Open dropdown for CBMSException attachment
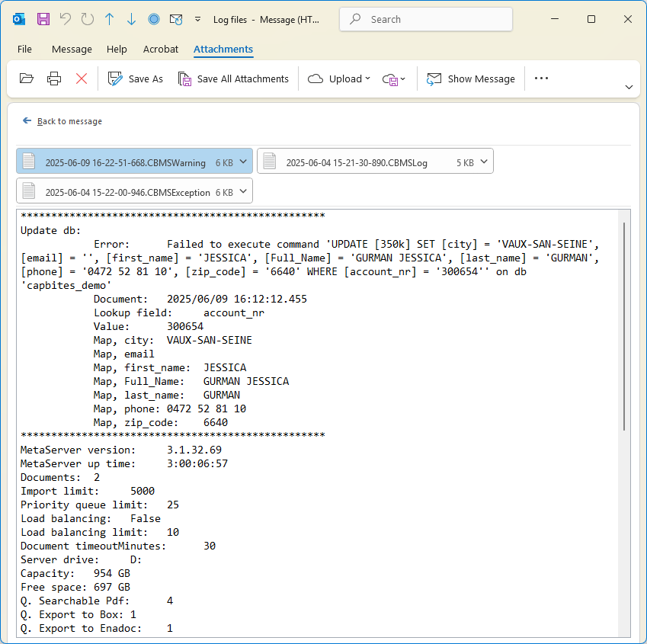Image resolution: width=647 pixels, height=644 pixels. tap(243, 191)
